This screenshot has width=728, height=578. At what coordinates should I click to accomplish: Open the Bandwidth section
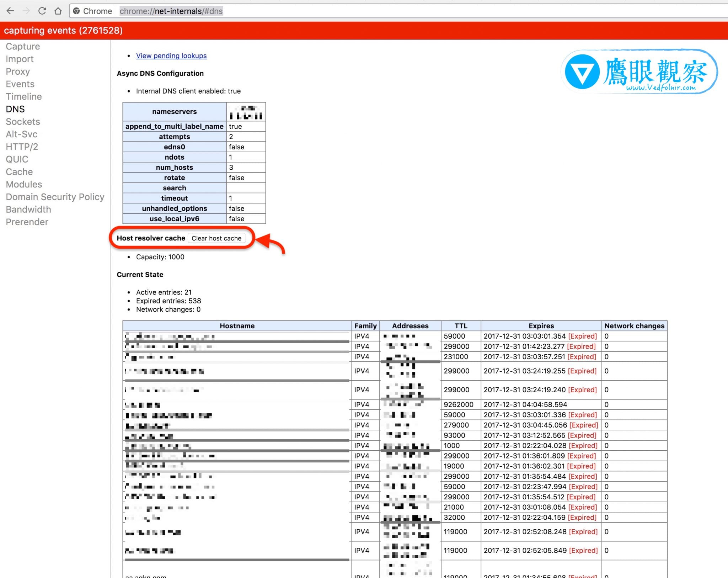point(28,210)
